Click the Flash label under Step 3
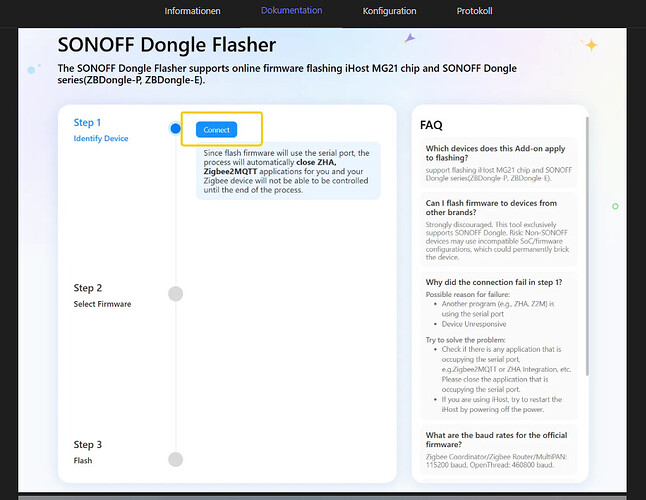Screen dimensions: 646x500 83,460
